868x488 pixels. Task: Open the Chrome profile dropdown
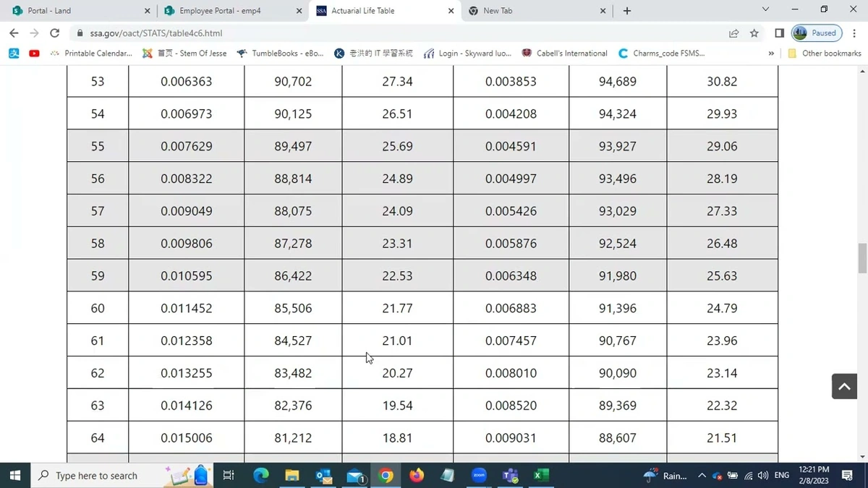click(x=799, y=33)
